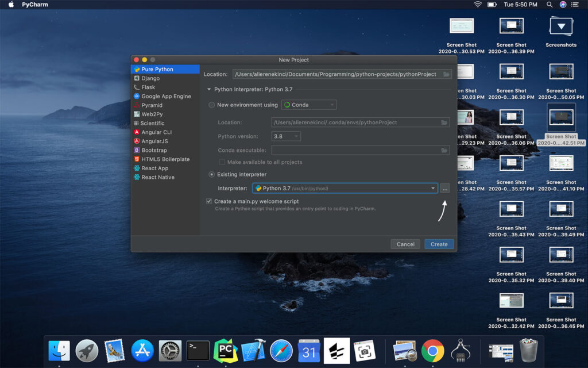Open Spotlight search in menu bar
Image resolution: width=588 pixels, height=368 pixels.
click(x=549, y=5)
